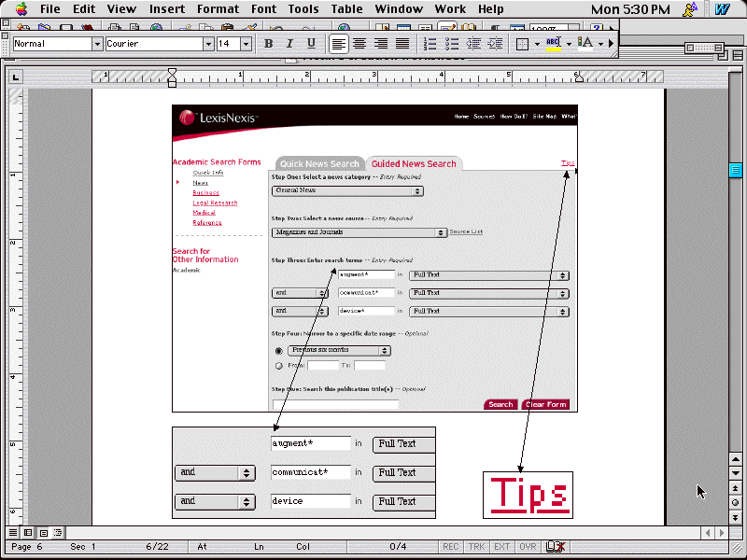Open the Table menu
Viewport: 747px width, 560px height.
346,9
